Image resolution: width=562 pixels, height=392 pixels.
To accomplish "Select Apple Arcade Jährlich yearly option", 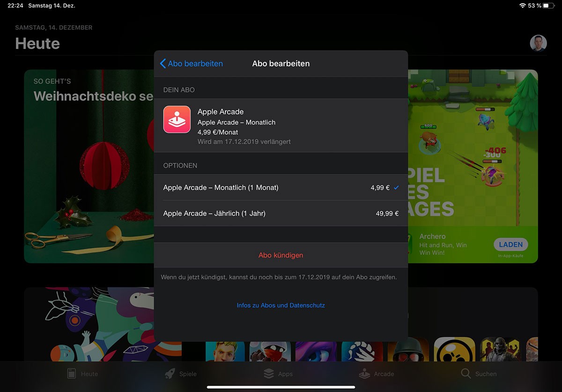I will pyautogui.click(x=281, y=213).
